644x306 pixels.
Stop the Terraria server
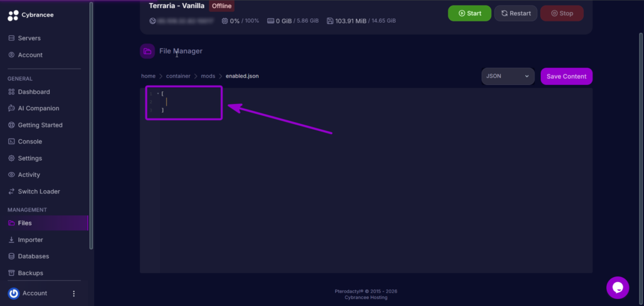coord(562,13)
